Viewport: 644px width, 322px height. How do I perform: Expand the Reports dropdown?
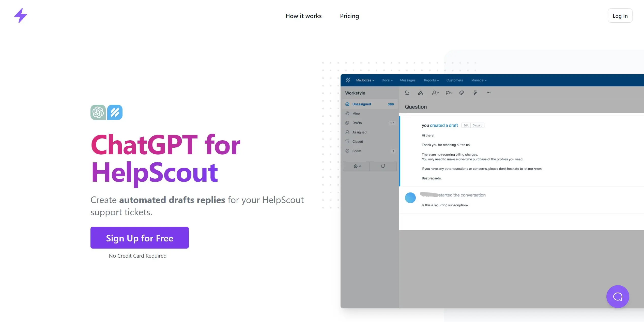pos(431,80)
